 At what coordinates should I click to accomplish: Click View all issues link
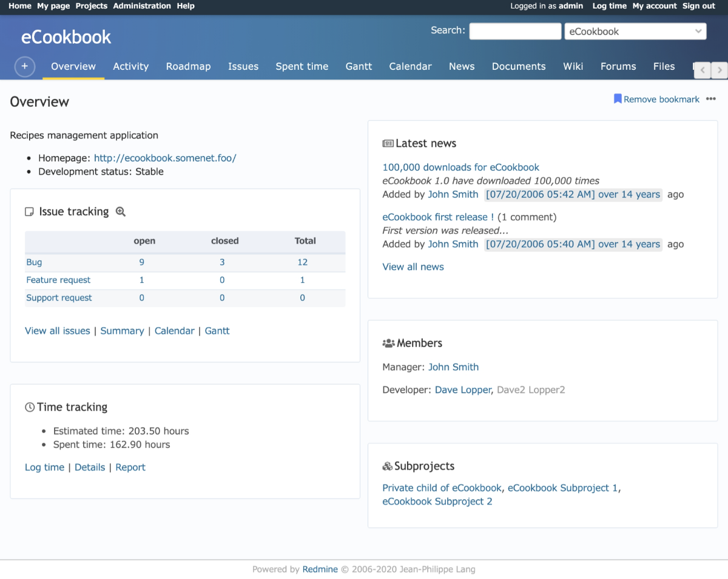58,331
